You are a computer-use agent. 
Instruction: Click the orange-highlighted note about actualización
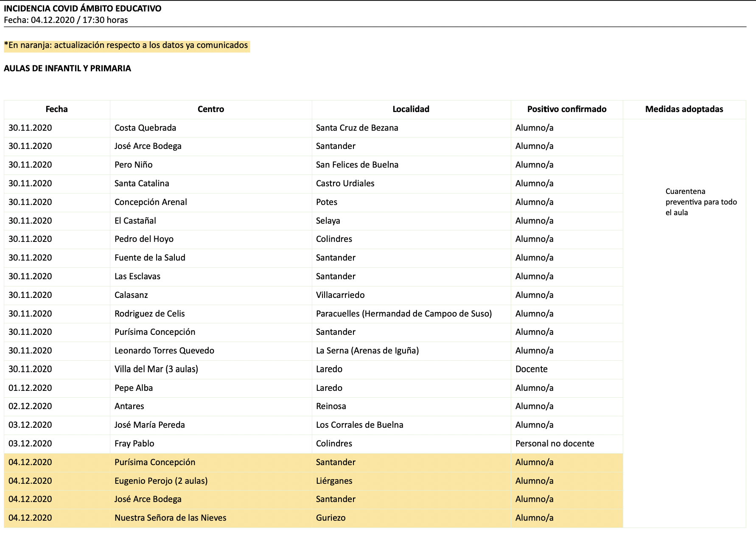point(126,45)
